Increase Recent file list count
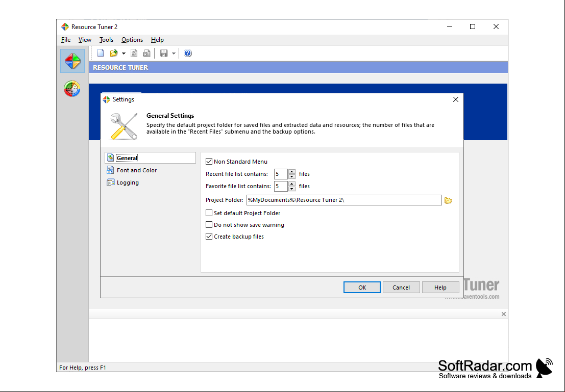Image resolution: width=565 pixels, height=392 pixels. pos(292,171)
